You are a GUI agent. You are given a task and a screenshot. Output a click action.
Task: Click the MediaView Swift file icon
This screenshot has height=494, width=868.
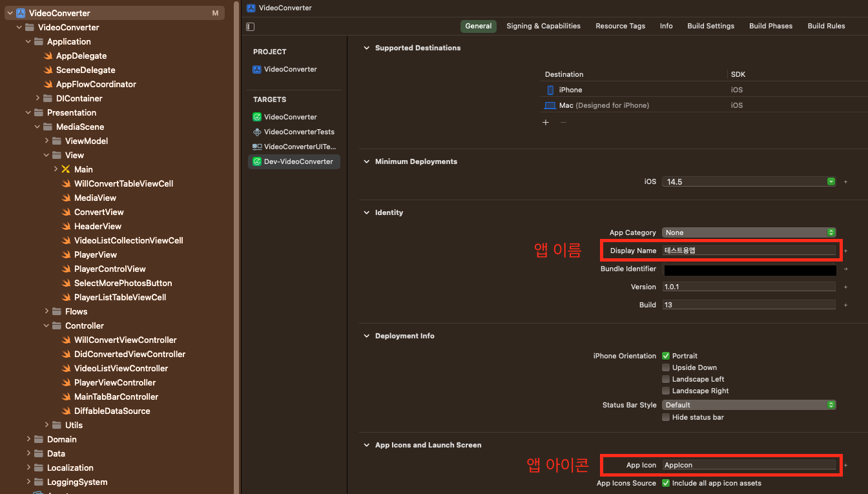(x=66, y=198)
